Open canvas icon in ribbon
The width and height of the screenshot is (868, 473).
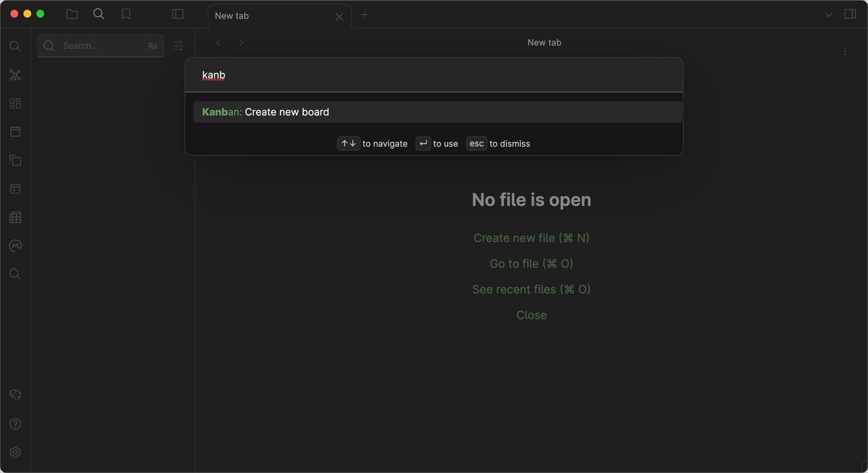(15, 103)
